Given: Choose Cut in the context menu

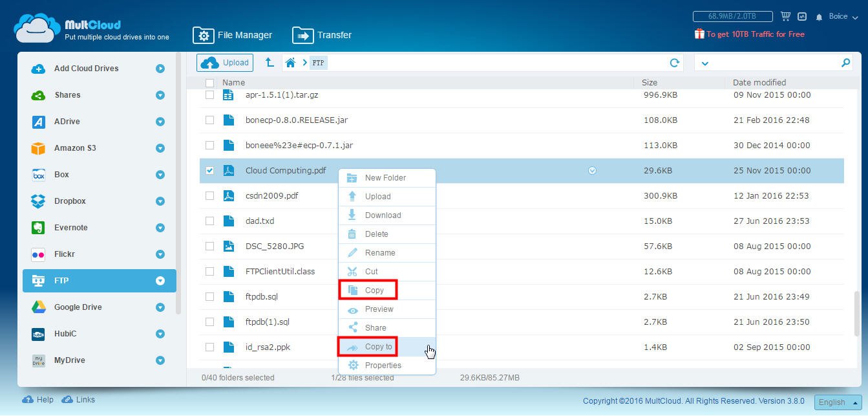Looking at the screenshot, I should point(387,272).
